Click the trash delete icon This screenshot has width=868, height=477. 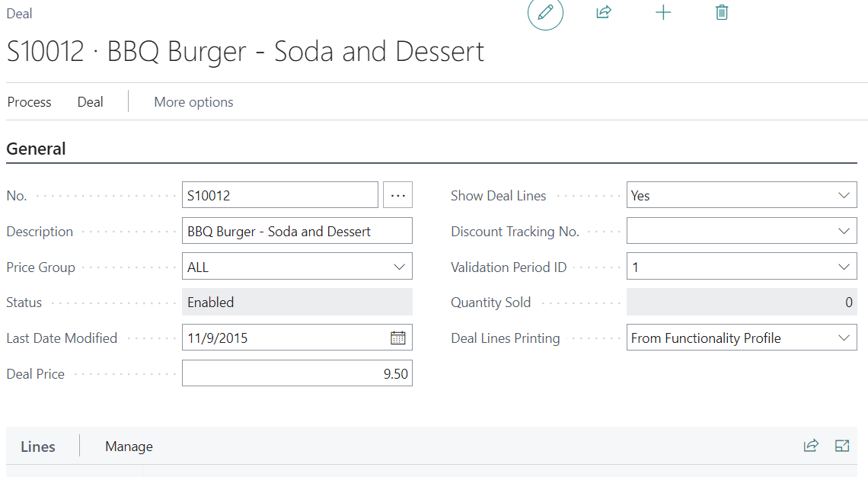point(722,12)
